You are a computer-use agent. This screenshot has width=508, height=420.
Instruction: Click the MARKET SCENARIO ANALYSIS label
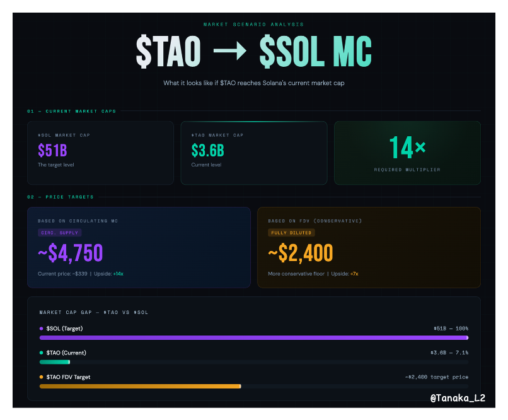pos(253,25)
